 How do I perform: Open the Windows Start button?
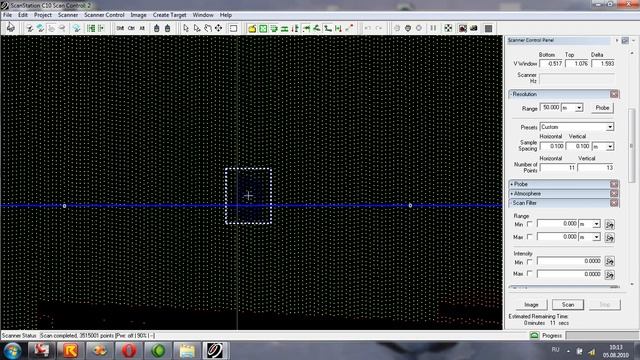(x=12, y=351)
